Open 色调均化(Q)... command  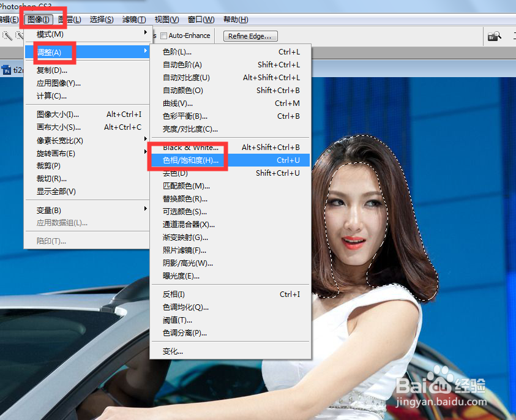(x=230, y=307)
